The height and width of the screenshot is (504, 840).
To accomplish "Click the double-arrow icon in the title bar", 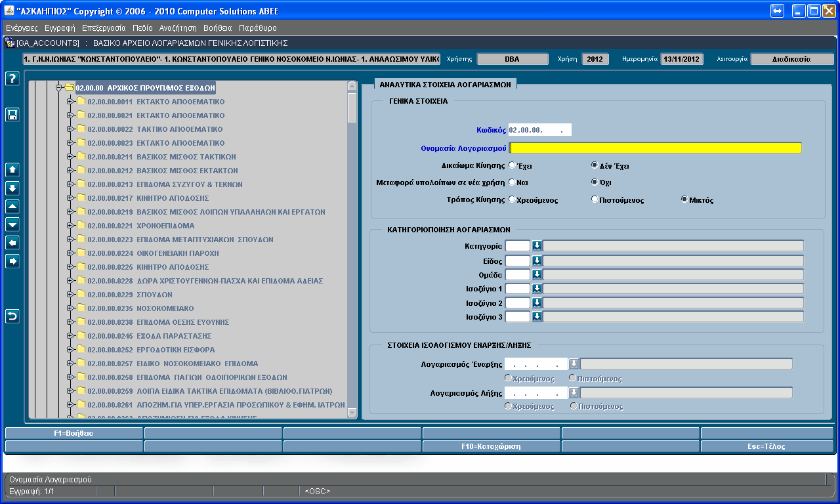I will point(777,11).
